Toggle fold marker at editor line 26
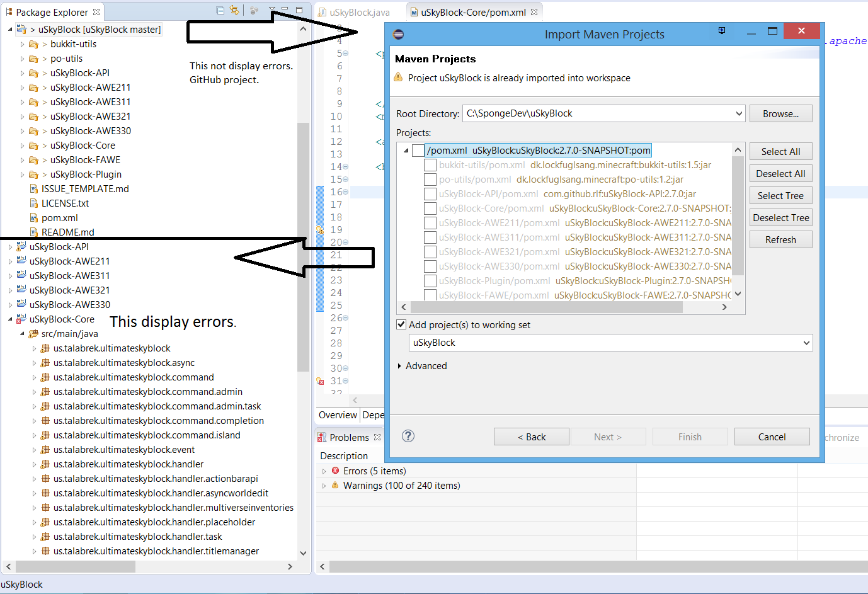This screenshot has height=594, width=868. point(345,318)
